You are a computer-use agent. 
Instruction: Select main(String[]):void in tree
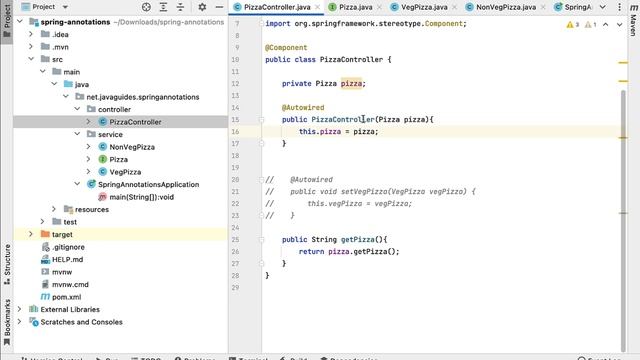[141, 197]
